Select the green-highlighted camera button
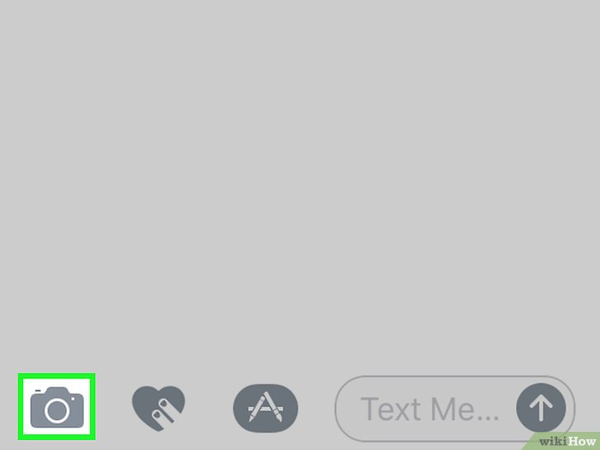Viewport: 600px width, 450px height. tap(57, 407)
